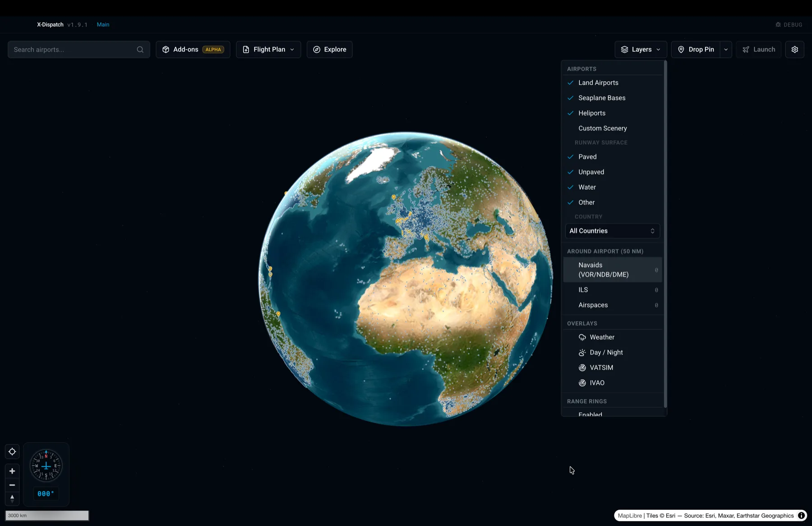Toggle Water runway surface filter
Screen dimensions: 812x526
pyautogui.click(x=613, y=187)
